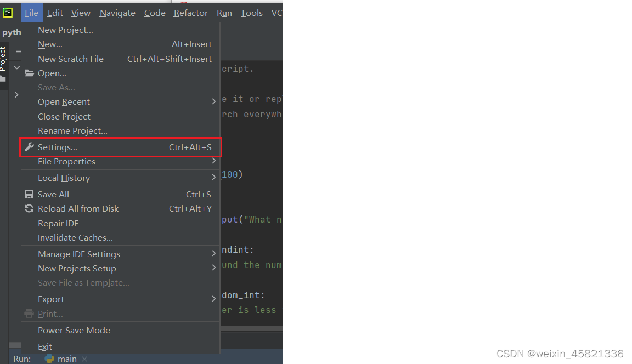Click the PyCharm logo icon
This screenshot has width=632, height=364.
[x=8, y=12]
